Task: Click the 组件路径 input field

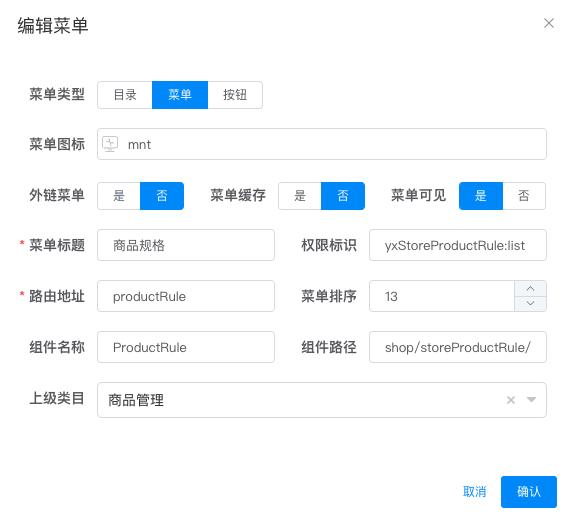Action: point(458,347)
